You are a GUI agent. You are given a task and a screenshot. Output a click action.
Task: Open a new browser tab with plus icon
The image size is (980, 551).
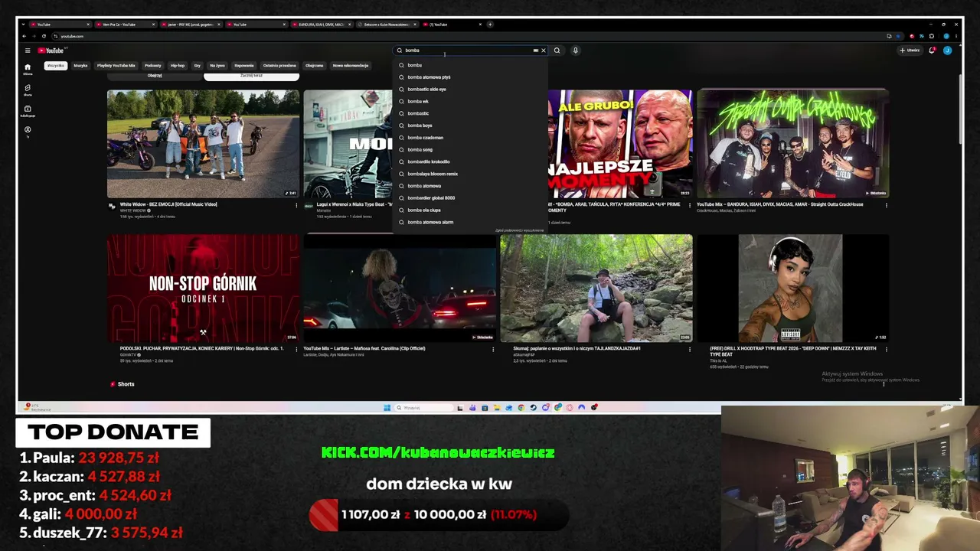[490, 24]
